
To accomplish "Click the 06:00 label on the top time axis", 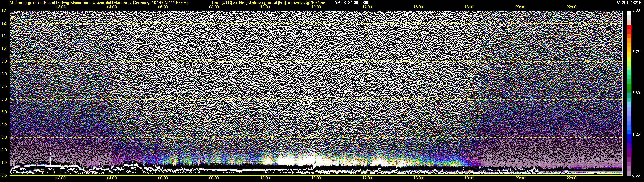I will click(163, 7).
